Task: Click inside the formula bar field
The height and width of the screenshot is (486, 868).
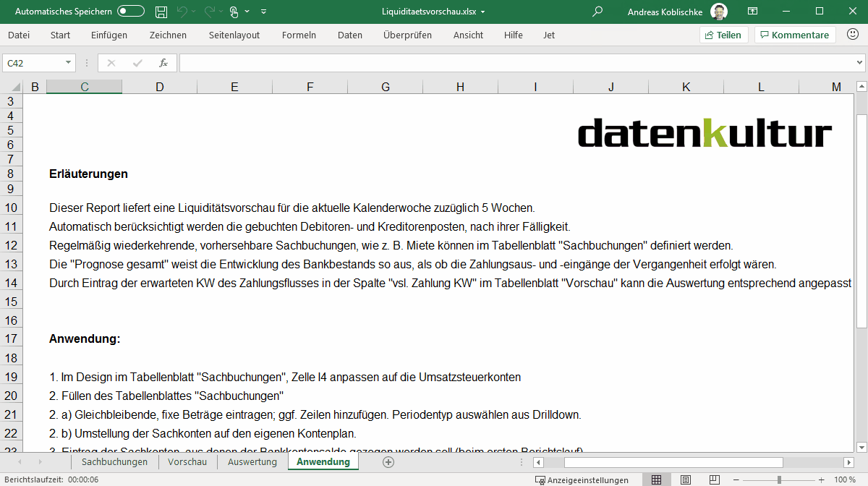Action: 506,63
